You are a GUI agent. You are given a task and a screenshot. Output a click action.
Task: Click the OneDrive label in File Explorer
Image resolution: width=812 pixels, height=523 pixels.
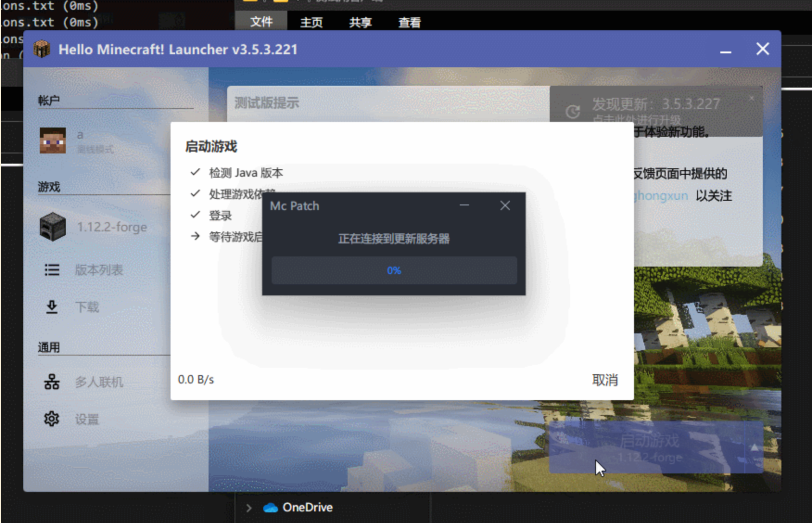point(308,508)
